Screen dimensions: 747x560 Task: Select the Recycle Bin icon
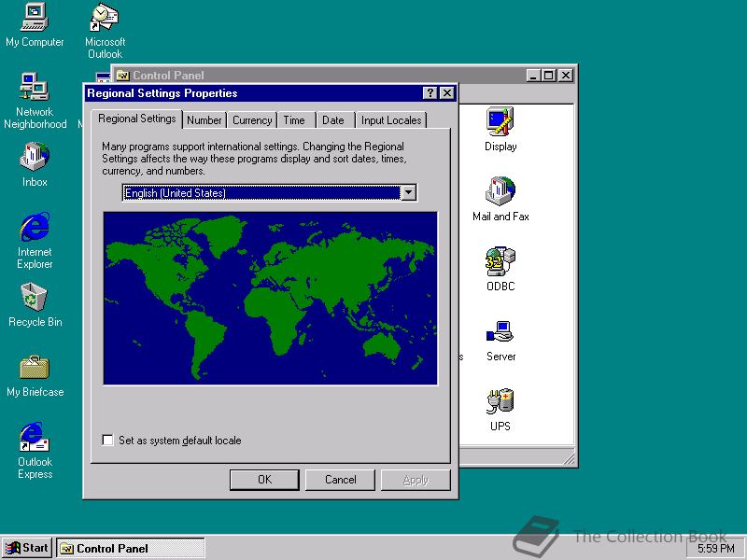(35, 305)
